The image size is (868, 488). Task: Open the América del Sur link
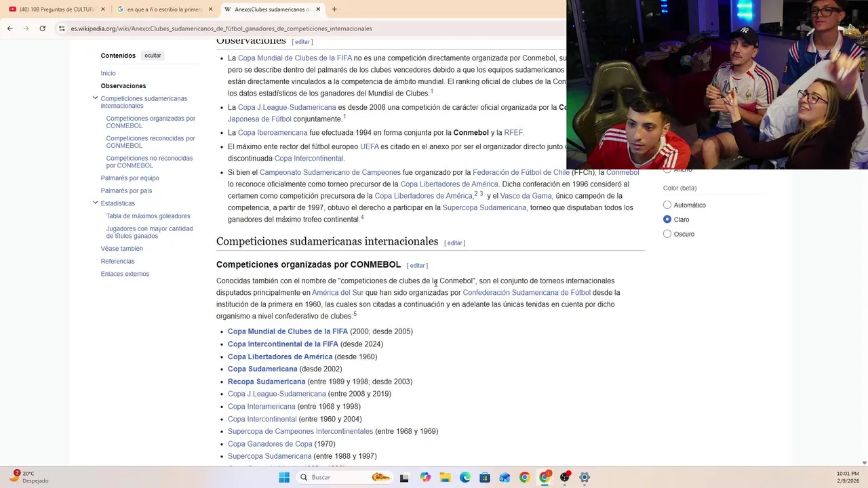pyautogui.click(x=338, y=293)
